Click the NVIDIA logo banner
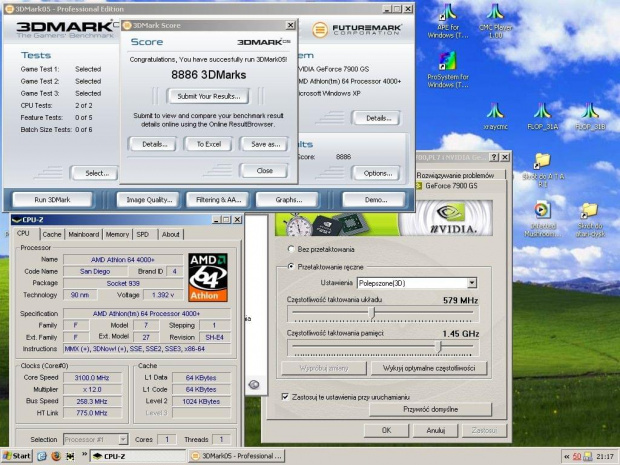Image resolution: width=620 pixels, height=465 pixels. (446, 217)
